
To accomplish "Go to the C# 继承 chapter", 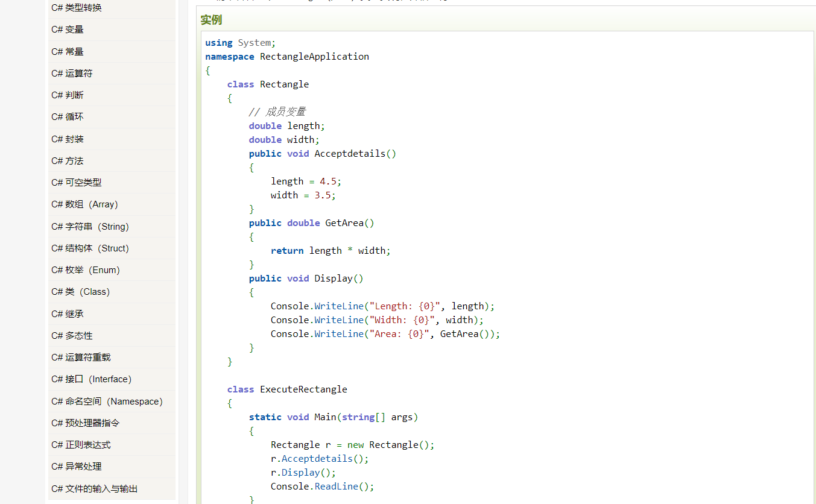I will pyautogui.click(x=68, y=314).
